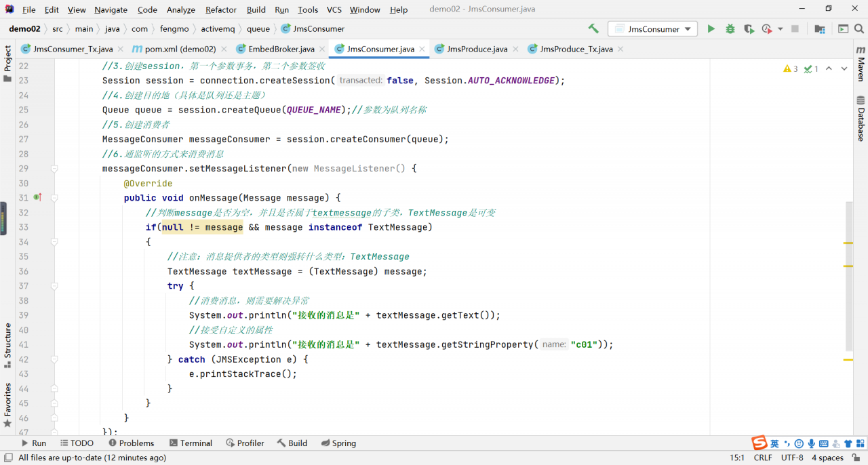Click the typo check indicator showing 1
The width and height of the screenshot is (868, 465).
pos(811,68)
